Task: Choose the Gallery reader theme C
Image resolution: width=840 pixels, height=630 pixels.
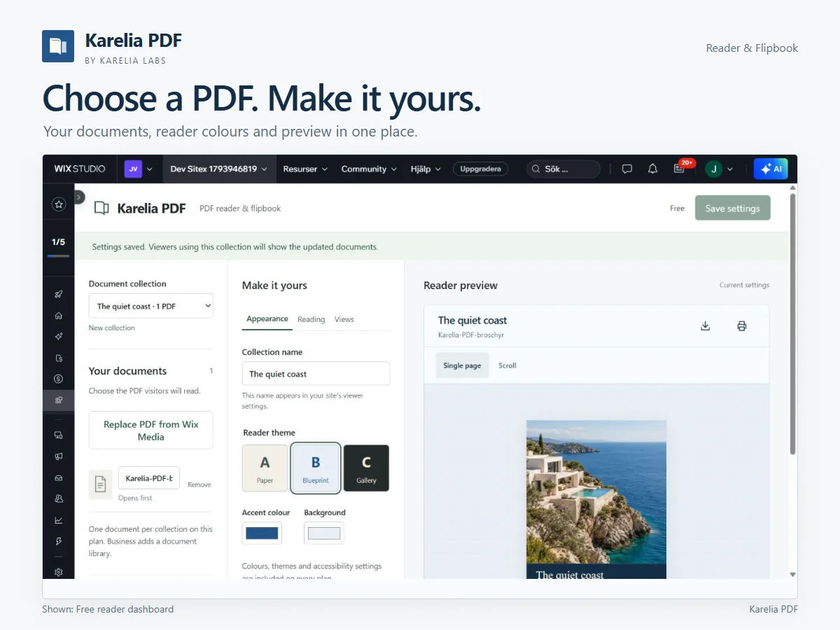Action: (x=366, y=468)
